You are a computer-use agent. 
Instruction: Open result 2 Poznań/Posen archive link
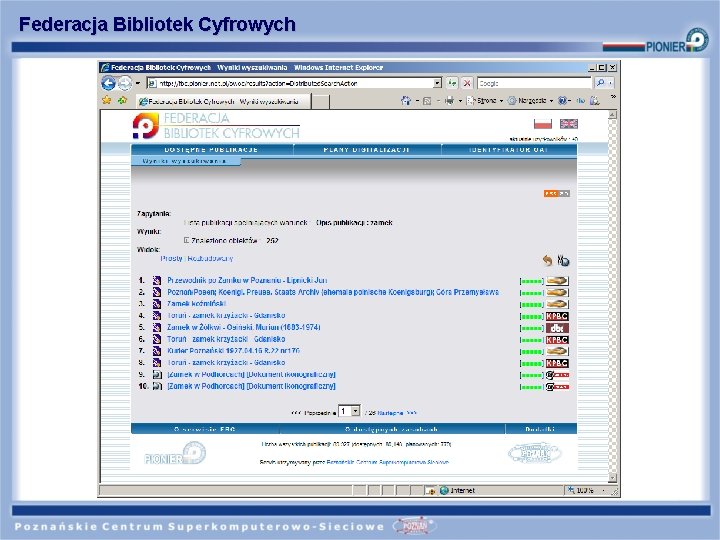333,292
